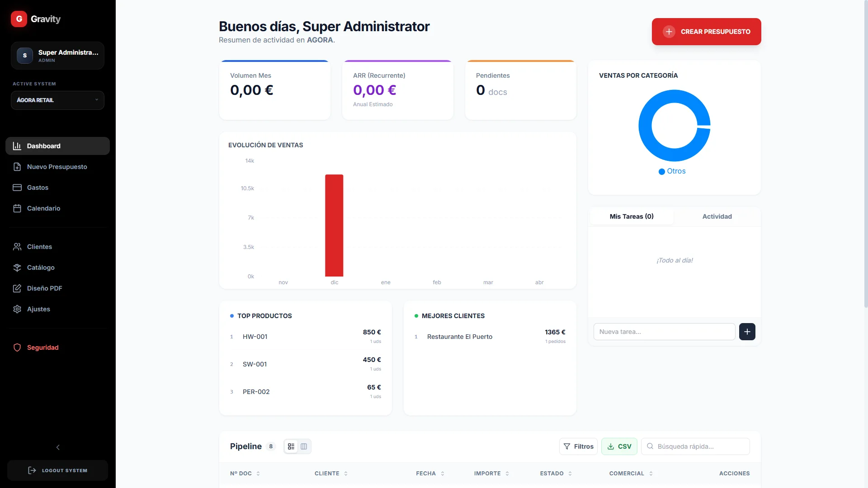Select the Mis Tareas tab
This screenshot has height=488, width=868.
[632, 216]
